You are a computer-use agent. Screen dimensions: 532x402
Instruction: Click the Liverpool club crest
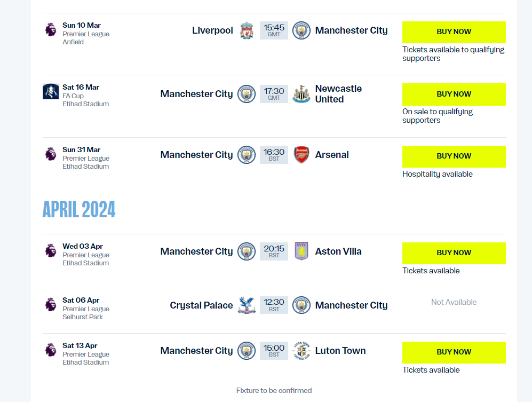(247, 30)
